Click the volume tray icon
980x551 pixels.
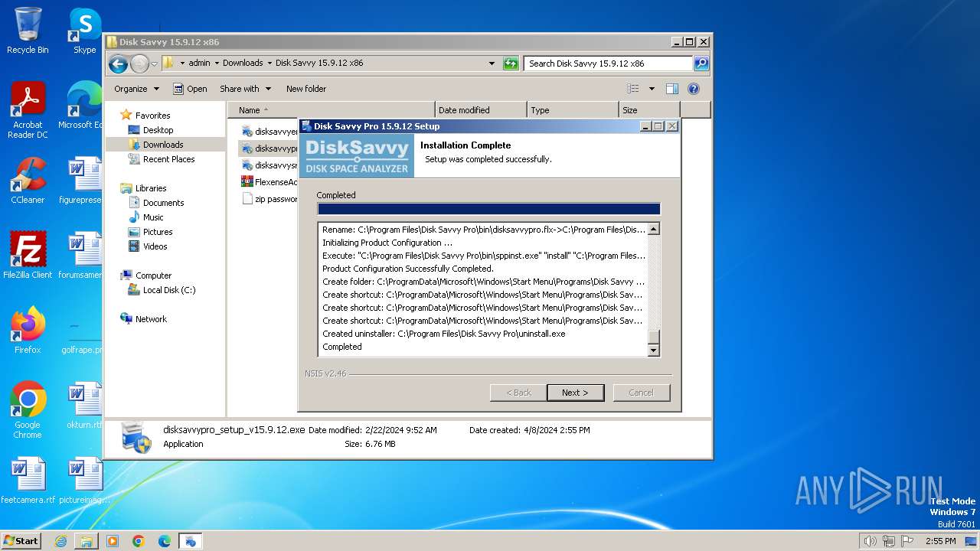click(x=870, y=541)
